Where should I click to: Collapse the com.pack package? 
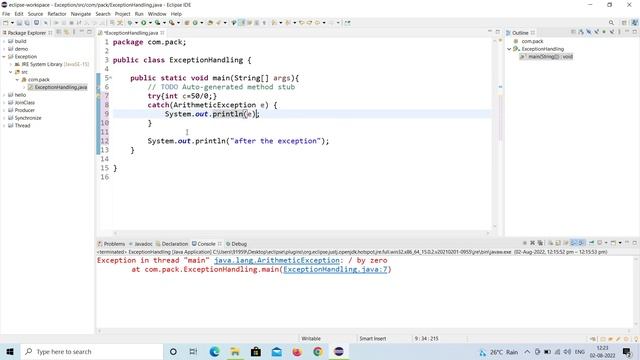pos(17,80)
